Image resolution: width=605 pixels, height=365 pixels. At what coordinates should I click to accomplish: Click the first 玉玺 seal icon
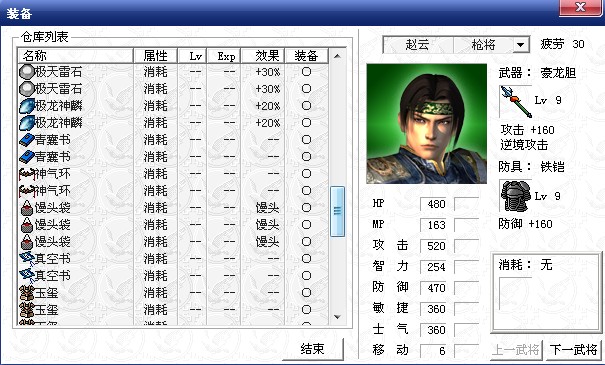27,293
